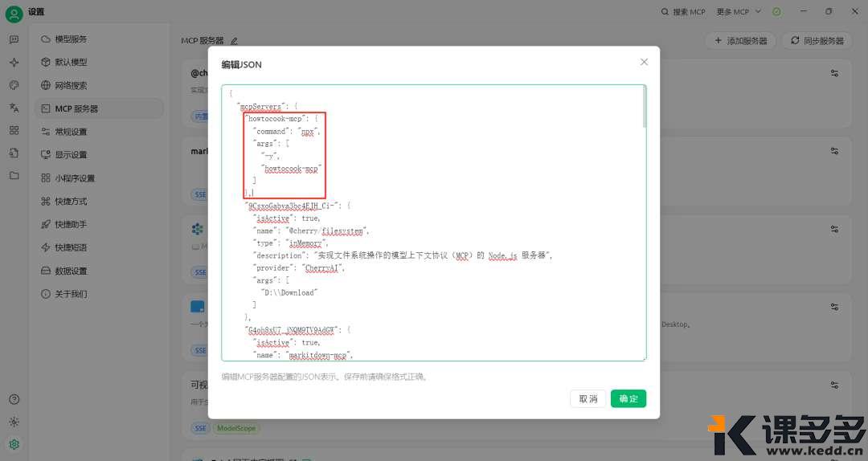Open the agents sparkle icon in sidebar

point(14,62)
